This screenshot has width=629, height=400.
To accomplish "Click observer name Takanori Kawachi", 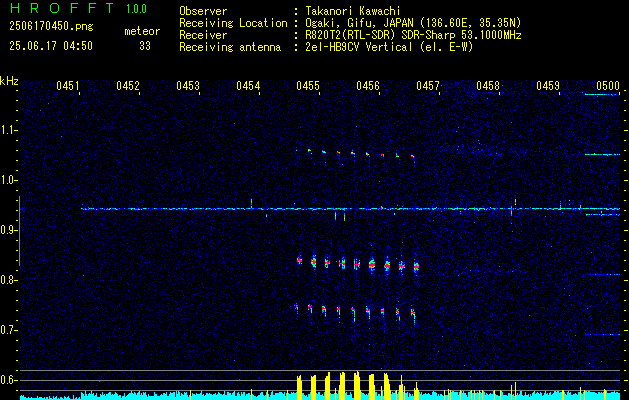I will pyautogui.click(x=352, y=11).
